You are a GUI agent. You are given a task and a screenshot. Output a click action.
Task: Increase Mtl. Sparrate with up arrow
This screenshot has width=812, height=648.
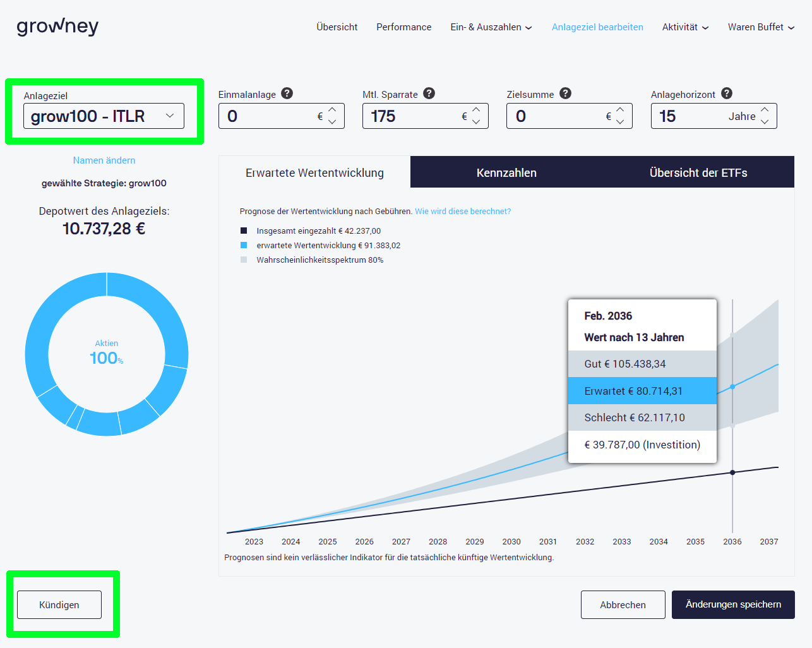(x=476, y=110)
